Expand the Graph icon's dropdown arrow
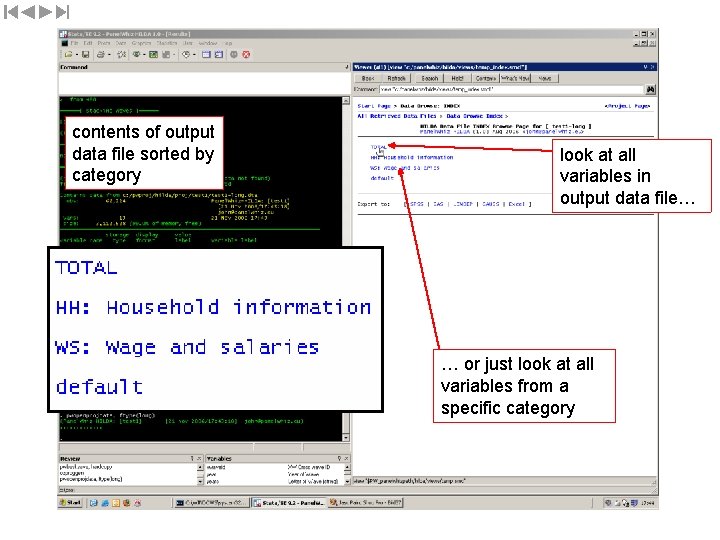Image resolution: width=720 pixels, height=540 pixels. [x=174, y=55]
